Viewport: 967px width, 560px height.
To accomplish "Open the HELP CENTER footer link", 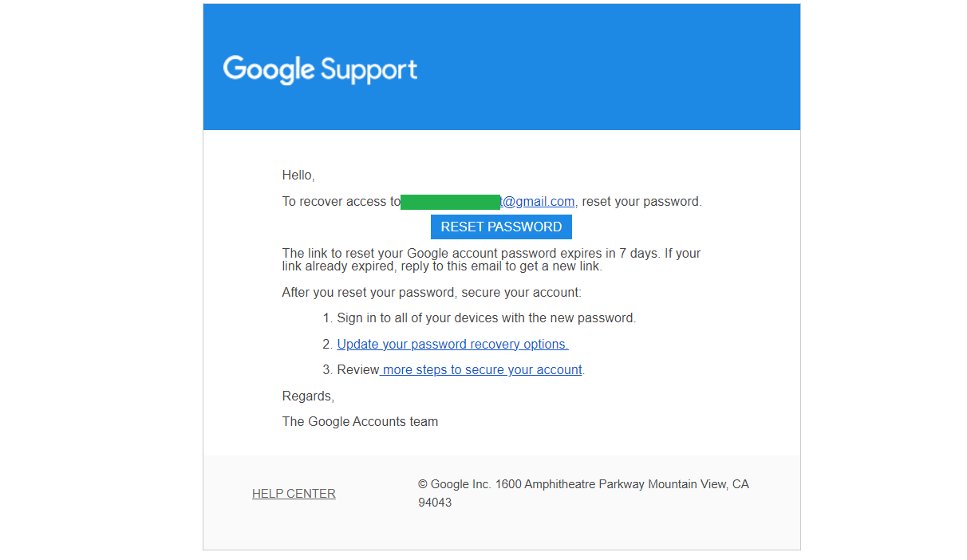I will tap(294, 494).
